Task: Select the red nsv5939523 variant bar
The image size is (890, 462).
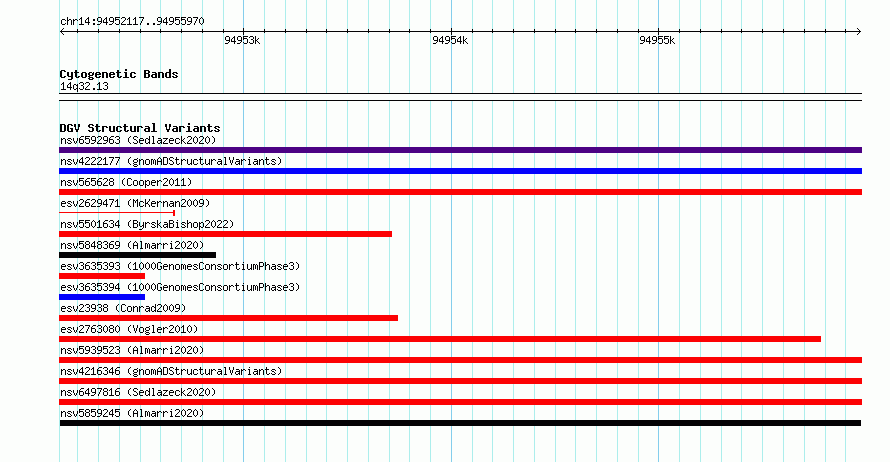Action: (x=460, y=360)
